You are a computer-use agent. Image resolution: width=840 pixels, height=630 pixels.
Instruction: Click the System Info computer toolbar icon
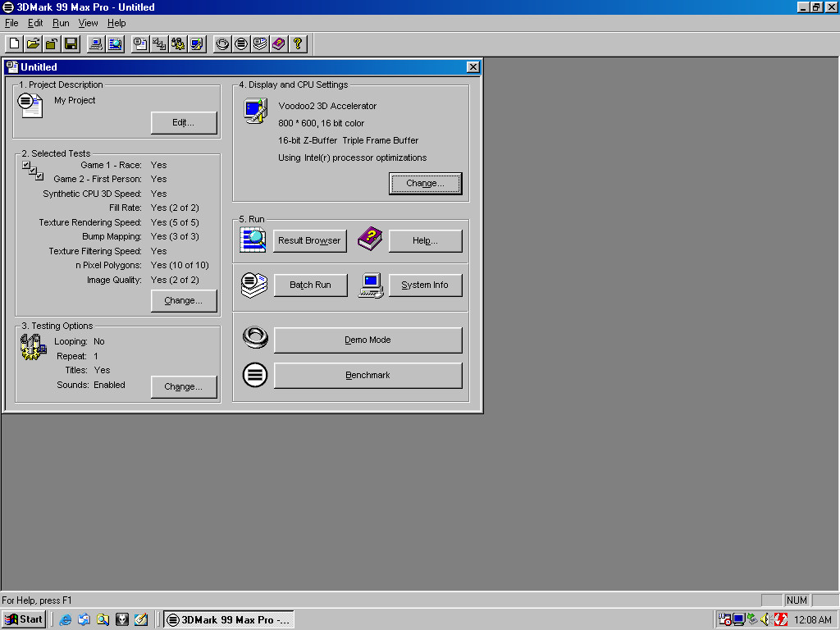96,43
